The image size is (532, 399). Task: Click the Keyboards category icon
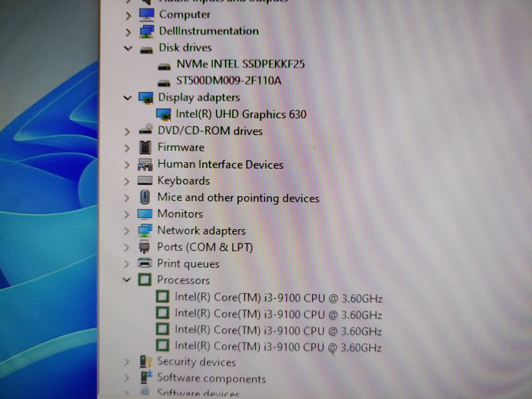coord(145,181)
